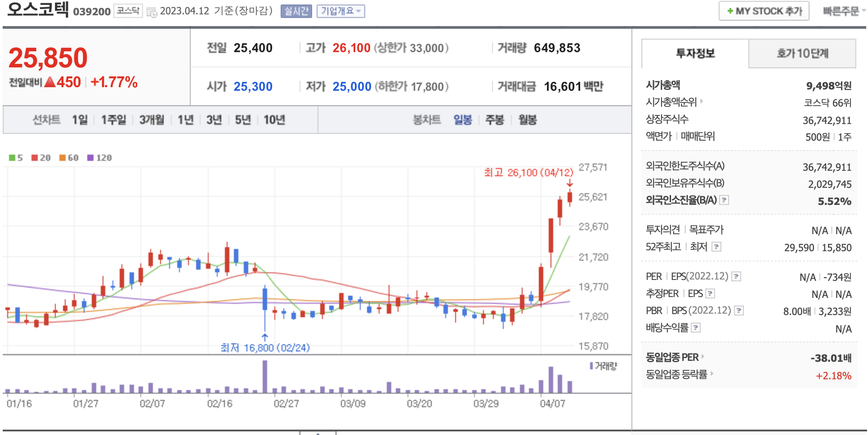Click help icon beside 배당수익률
868x435 pixels.
(x=696, y=328)
